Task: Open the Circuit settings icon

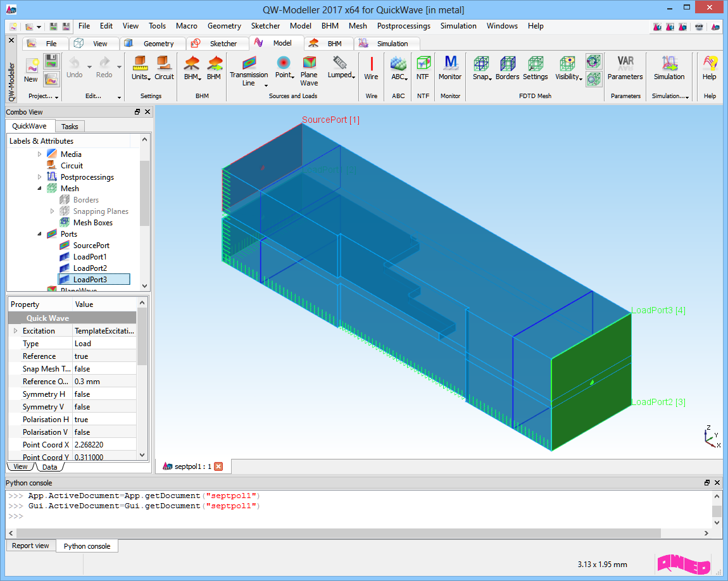Action: pos(163,63)
